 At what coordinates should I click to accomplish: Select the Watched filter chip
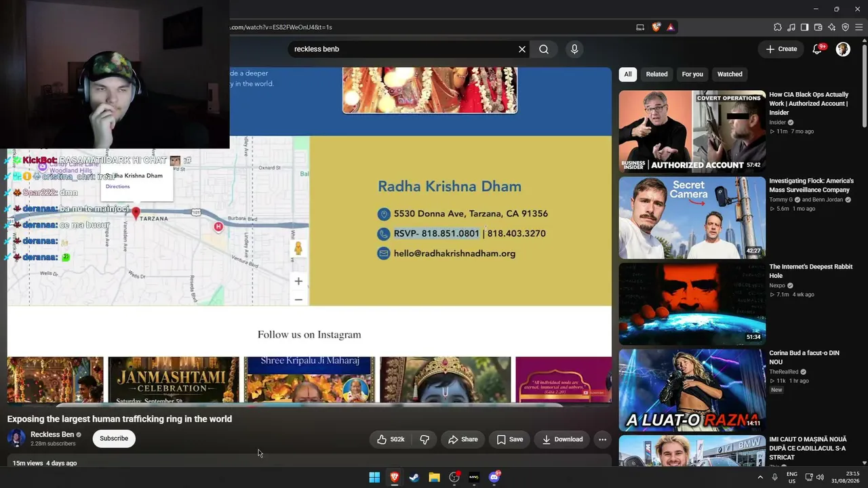(x=730, y=74)
